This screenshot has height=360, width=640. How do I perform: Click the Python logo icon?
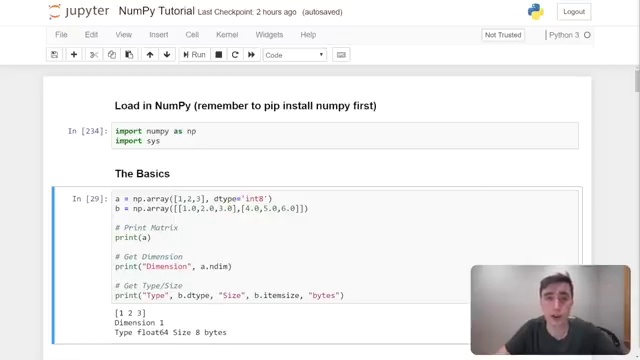(x=536, y=11)
